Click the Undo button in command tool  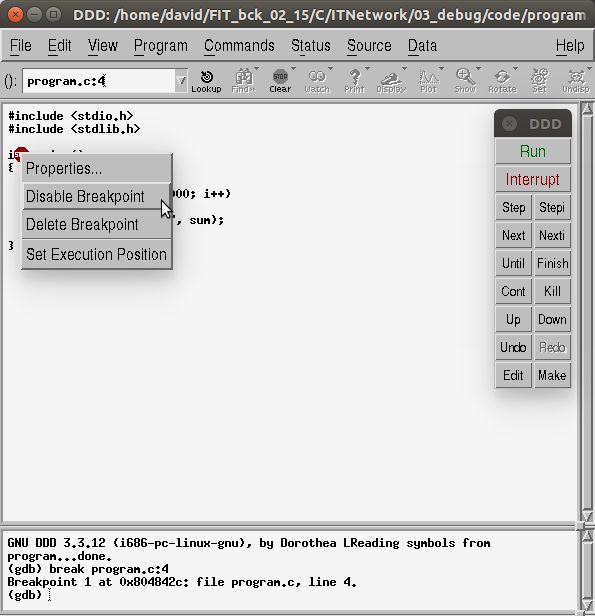[513, 347]
